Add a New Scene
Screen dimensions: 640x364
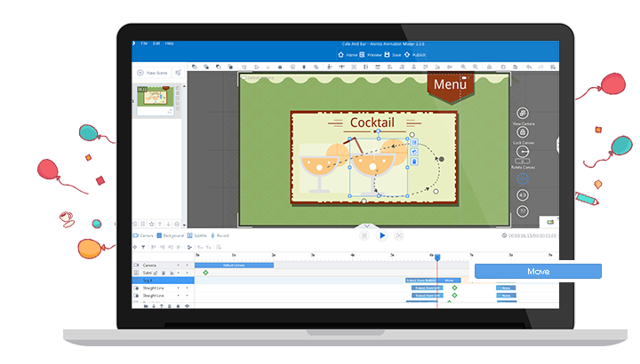[153, 73]
